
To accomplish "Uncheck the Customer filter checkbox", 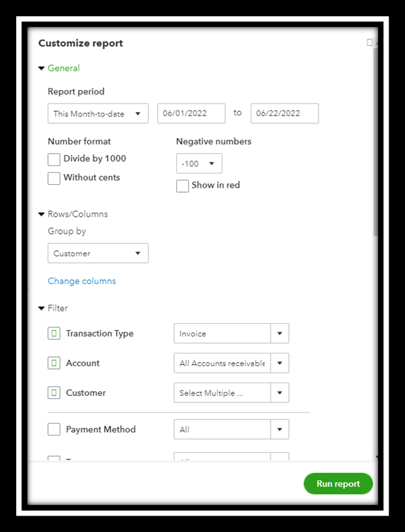I will coord(54,392).
